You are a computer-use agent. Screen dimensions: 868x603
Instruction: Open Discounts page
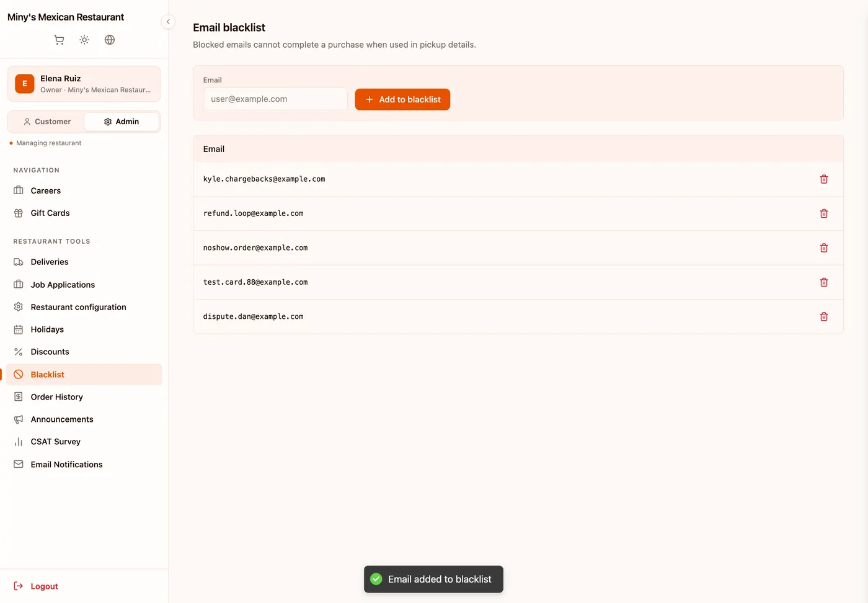pos(84,352)
